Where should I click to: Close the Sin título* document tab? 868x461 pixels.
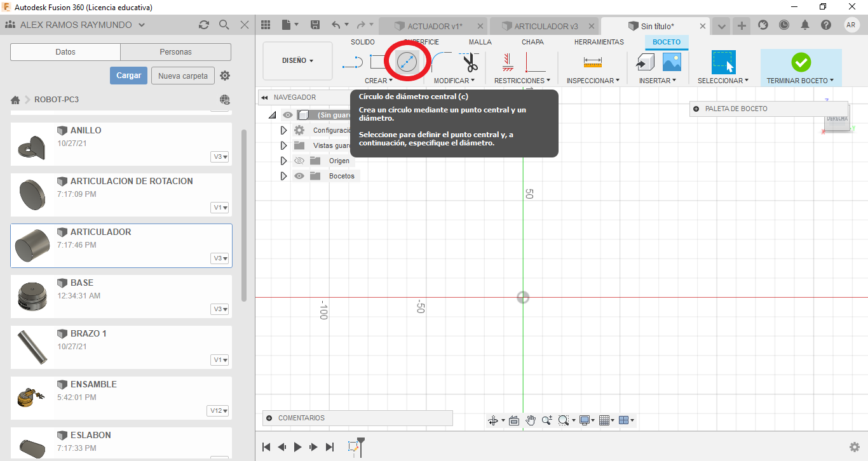703,26
